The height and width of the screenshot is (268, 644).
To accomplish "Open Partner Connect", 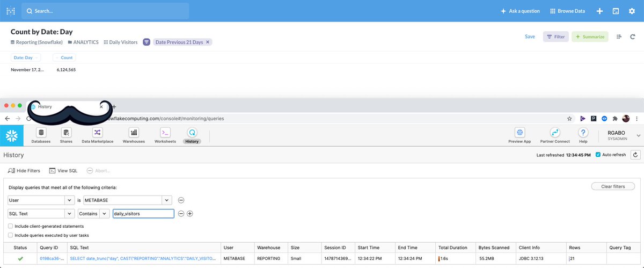I will tap(555, 136).
